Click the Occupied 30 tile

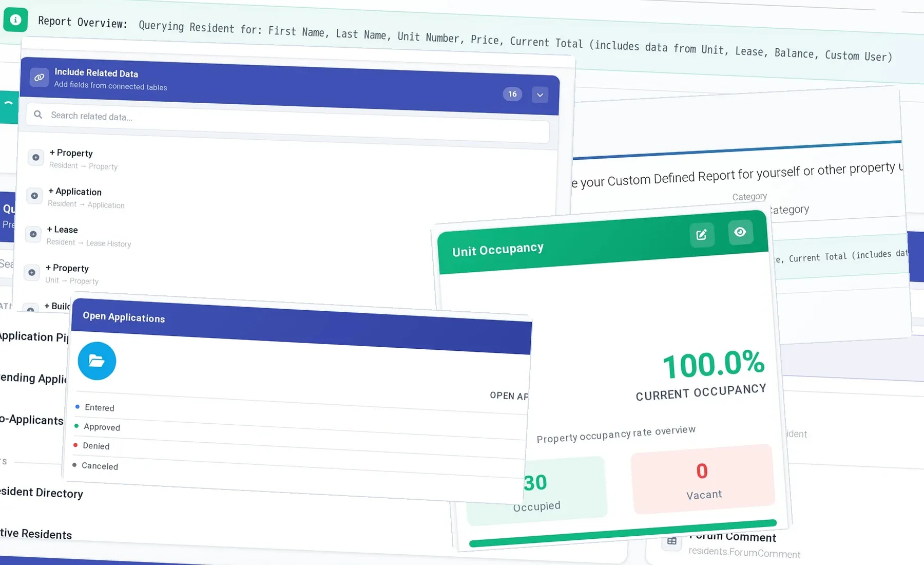pyautogui.click(x=536, y=491)
